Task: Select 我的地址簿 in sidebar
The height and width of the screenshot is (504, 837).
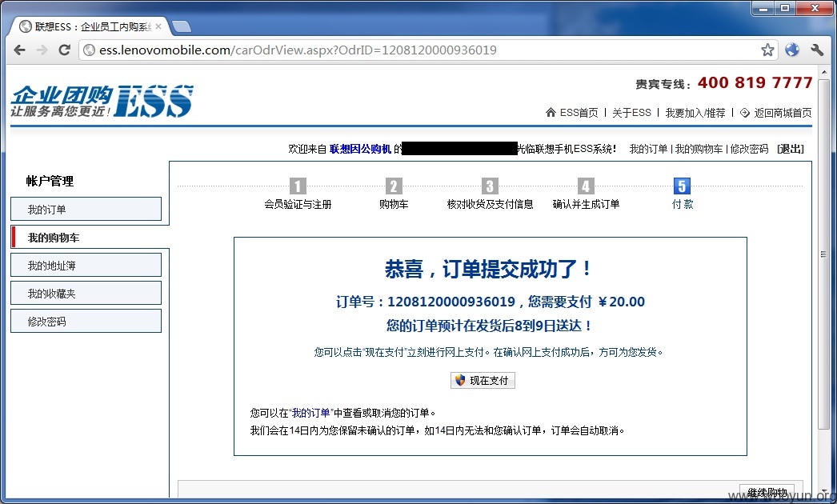Action: point(86,266)
